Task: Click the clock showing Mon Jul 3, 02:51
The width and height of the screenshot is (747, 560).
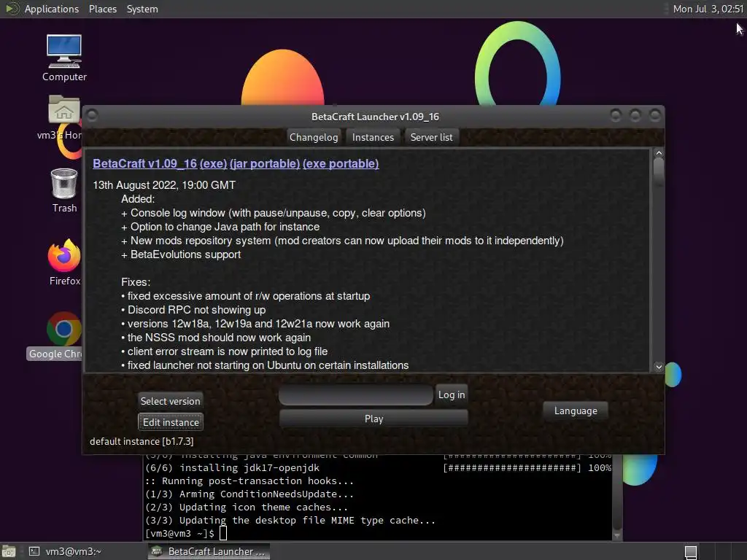Action: (708, 9)
